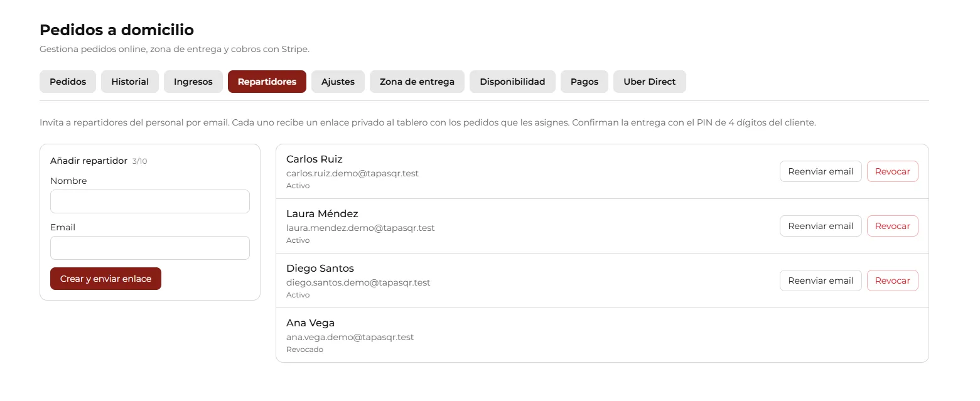980x401 pixels.
Task: Select the name Laura Méndez
Action: pos(322,213)
